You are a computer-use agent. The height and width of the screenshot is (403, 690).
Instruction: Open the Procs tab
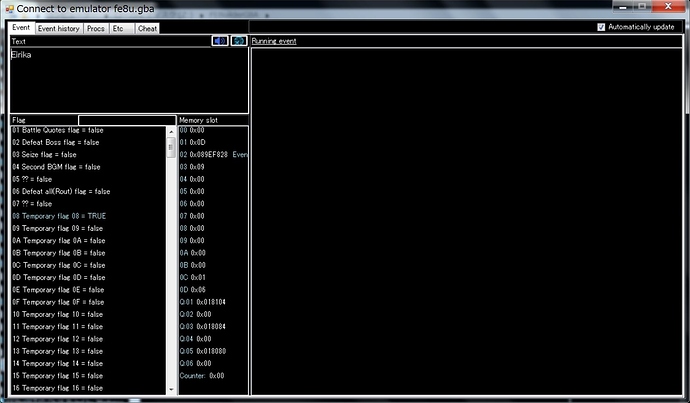point(95,29)
